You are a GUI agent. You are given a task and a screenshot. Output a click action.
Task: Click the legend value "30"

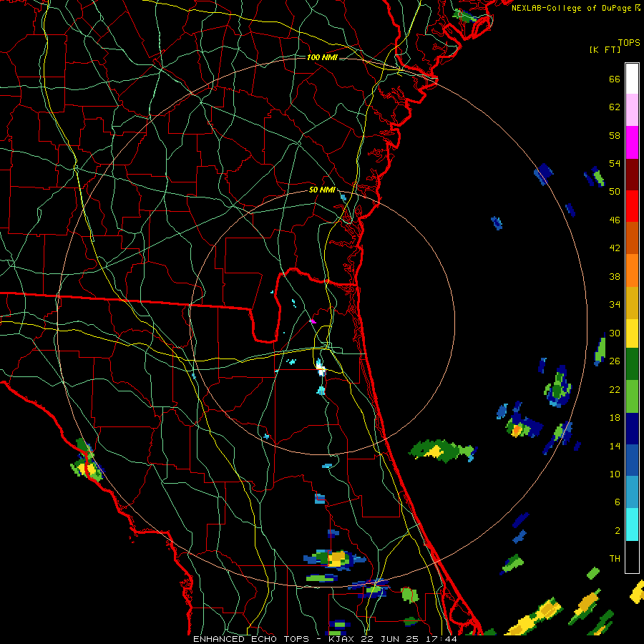click(615, 333)
